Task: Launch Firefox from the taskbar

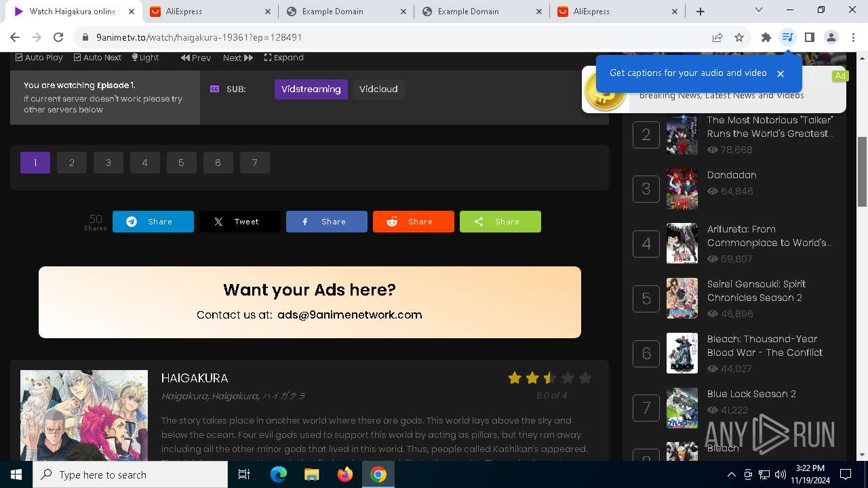Action: 345,474
